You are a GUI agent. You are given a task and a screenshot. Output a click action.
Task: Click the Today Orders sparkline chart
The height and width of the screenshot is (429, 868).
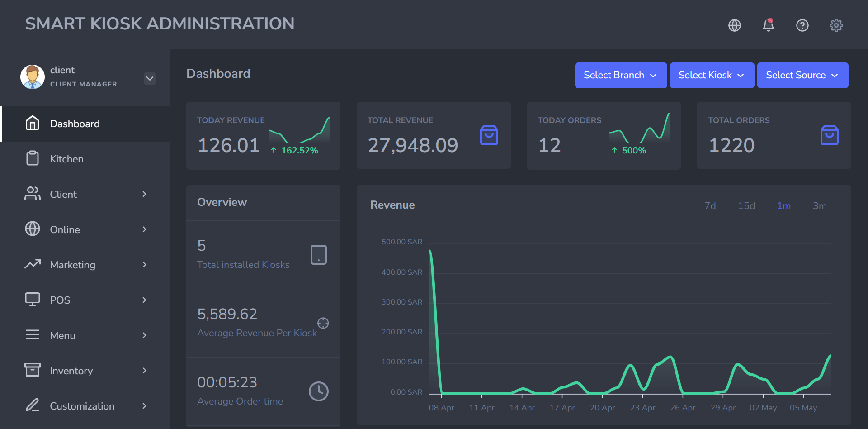[639, 129]
